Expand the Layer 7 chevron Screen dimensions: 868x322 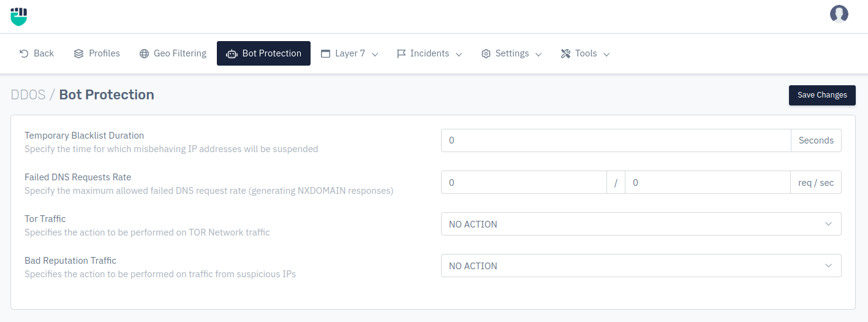[x=375, y=54]
